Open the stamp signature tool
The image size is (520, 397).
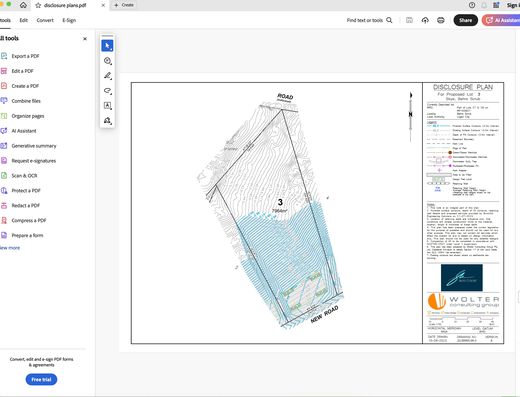click(x=107, y=120)
